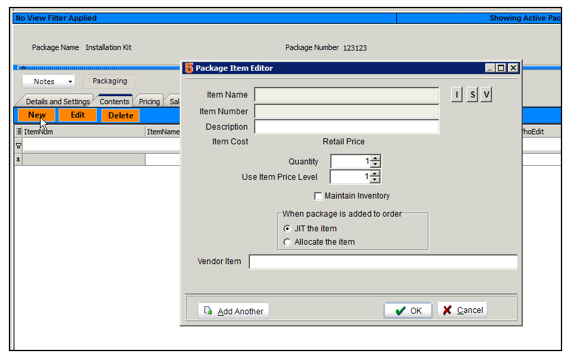Increase Use Item Price Level value
573x360 pixels.
click(375, 174)
